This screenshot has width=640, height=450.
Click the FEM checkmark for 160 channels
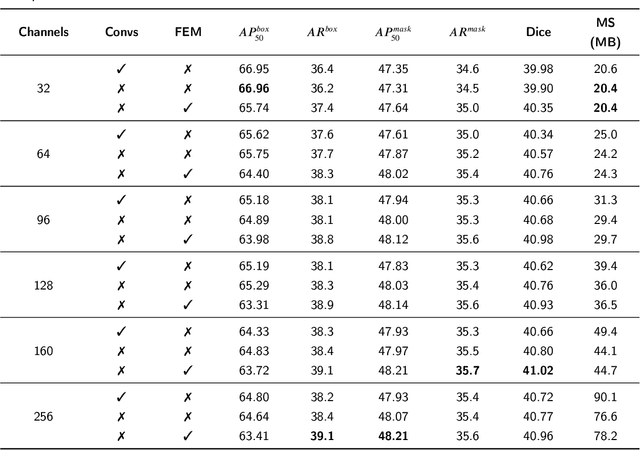[187, 370]
